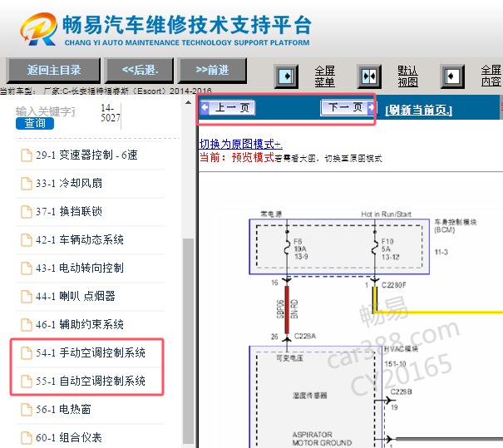The width and height of the screenshot is (503, 448).
Task: Click the 默认视图 layout icon
Action: pyautogui.click(x=369, y=76)
